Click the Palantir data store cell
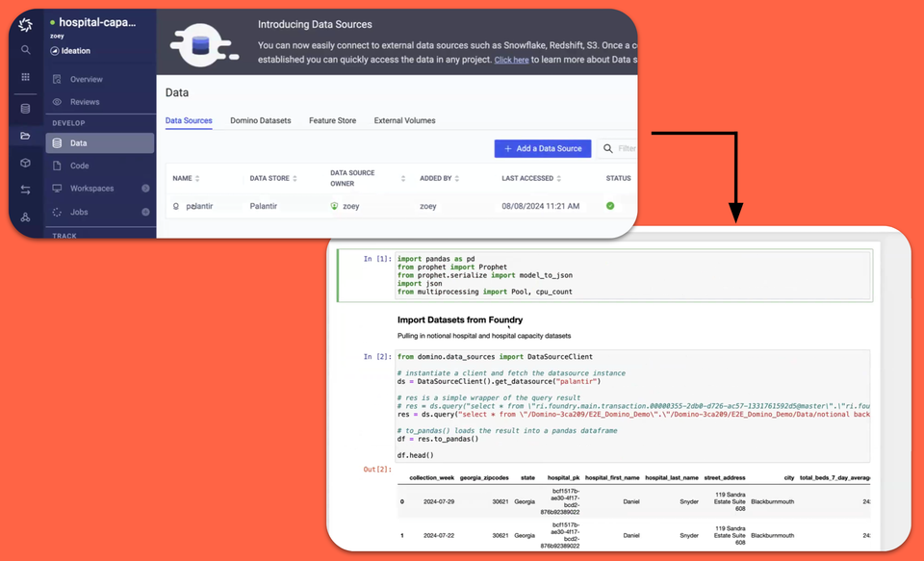The height and width of the screenshot is (561, 924). point(264,206)
